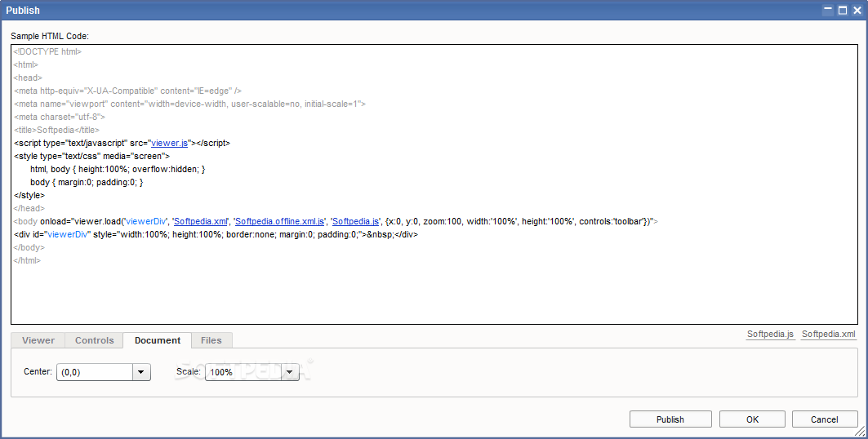Close the Publish dialog

(x=857, y=10)
